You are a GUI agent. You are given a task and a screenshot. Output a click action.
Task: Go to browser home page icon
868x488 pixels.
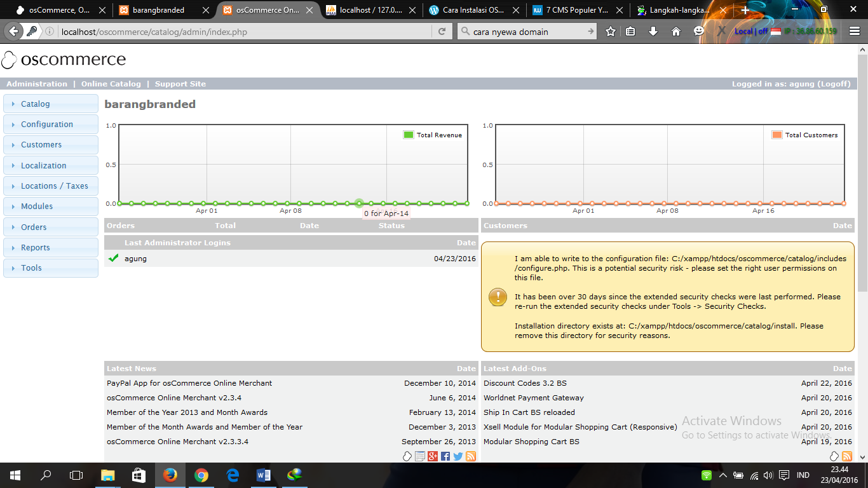coord(676,31)
